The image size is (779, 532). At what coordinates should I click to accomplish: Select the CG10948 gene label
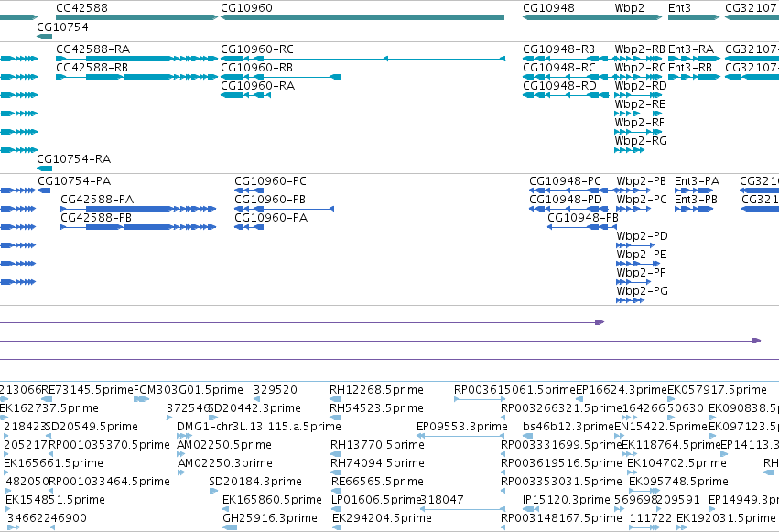click(548, 8)
